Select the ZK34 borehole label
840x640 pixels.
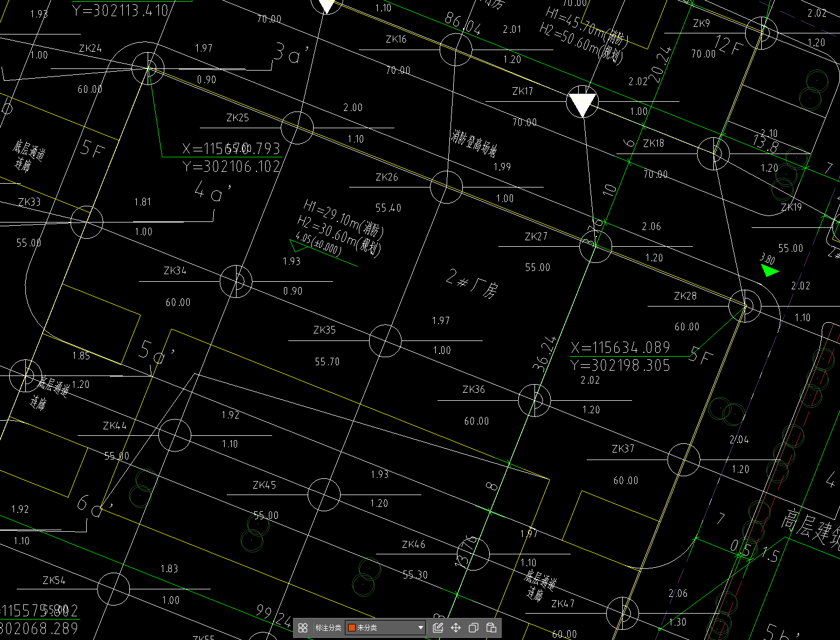pyautogui.click(x=175, y=270)
